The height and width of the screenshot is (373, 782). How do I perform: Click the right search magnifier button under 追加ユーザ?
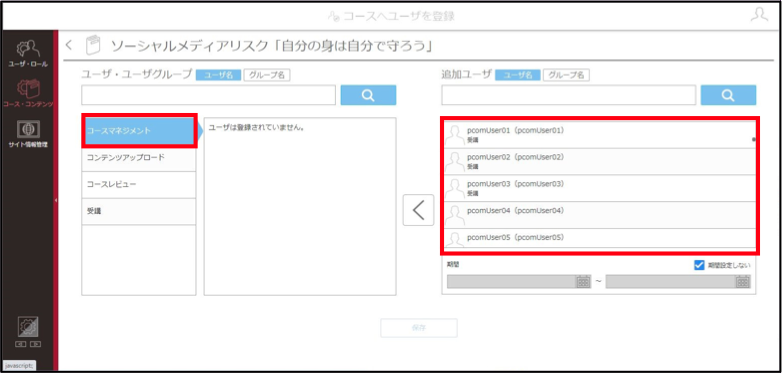tap(728, 95)
